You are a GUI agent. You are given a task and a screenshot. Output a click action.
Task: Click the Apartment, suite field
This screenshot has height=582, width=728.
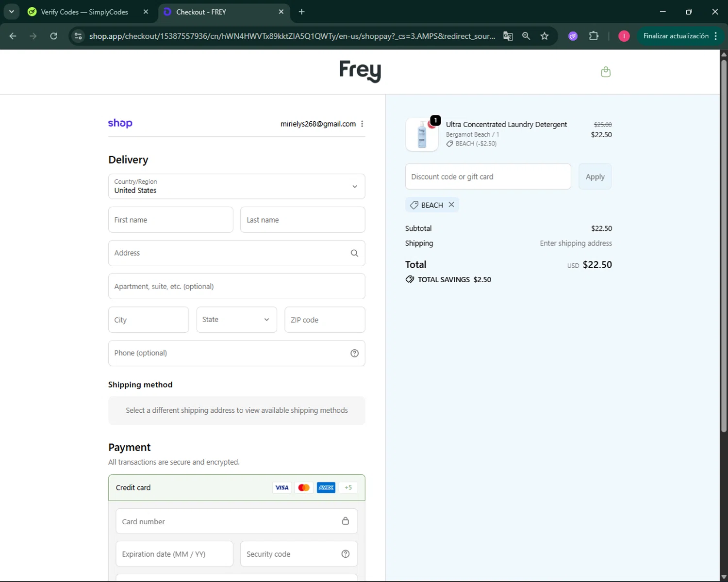point(237,286)
